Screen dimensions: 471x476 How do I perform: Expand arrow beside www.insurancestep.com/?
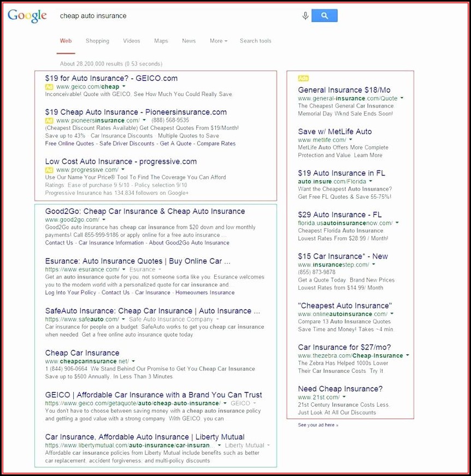click(x=373, y=264)
